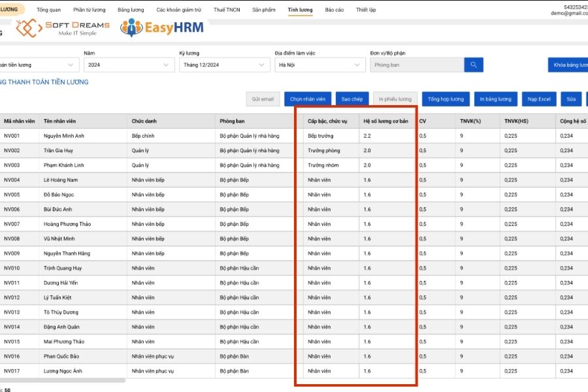Viewport: 588px width, 392px height.
Task: Open the Sản phẩm menu
Action: [x=264, y=10]
